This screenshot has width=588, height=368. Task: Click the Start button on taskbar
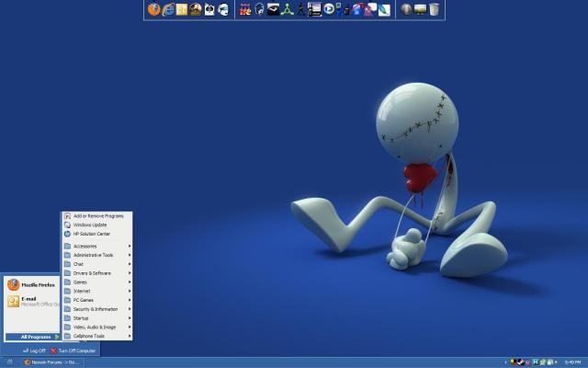(x=10, y=362)
